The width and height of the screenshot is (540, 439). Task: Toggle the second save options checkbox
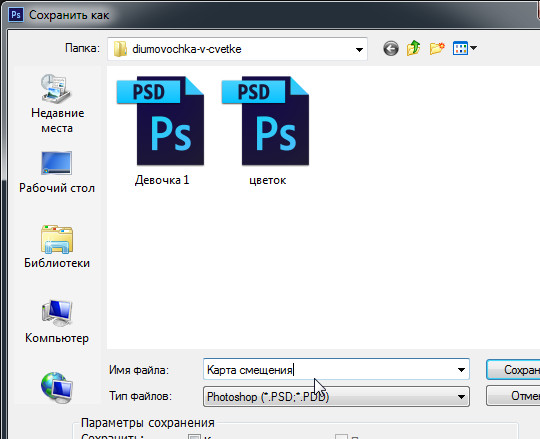[341, 436]
